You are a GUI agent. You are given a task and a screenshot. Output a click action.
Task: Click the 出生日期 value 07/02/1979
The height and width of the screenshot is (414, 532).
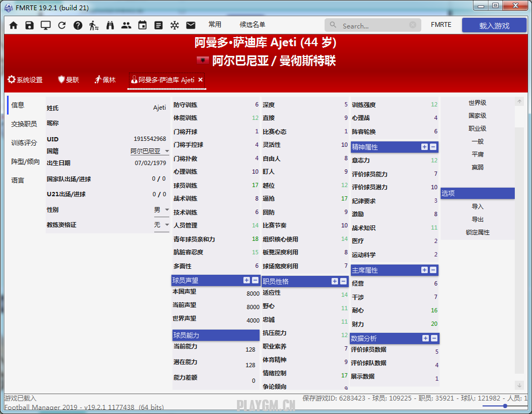tap(150, 163)
